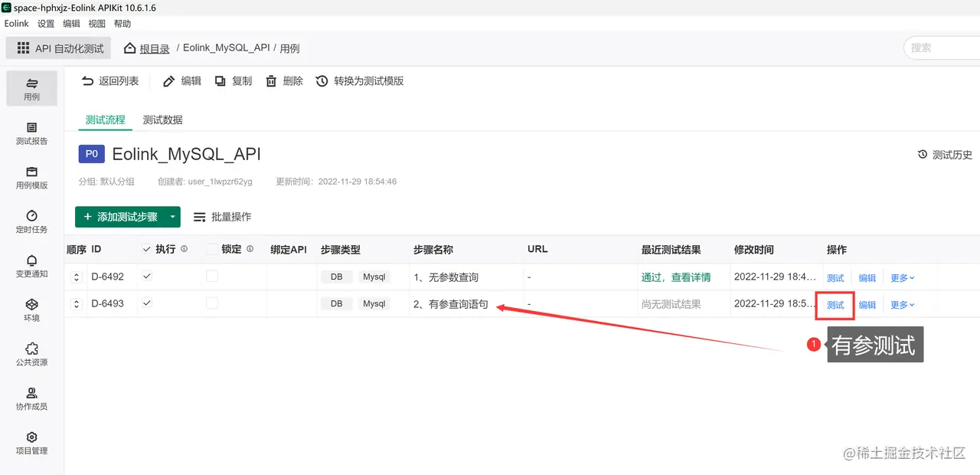Click ID cell D-6492
This screenshot has width=980, height=475.
[x=107, y=277]
